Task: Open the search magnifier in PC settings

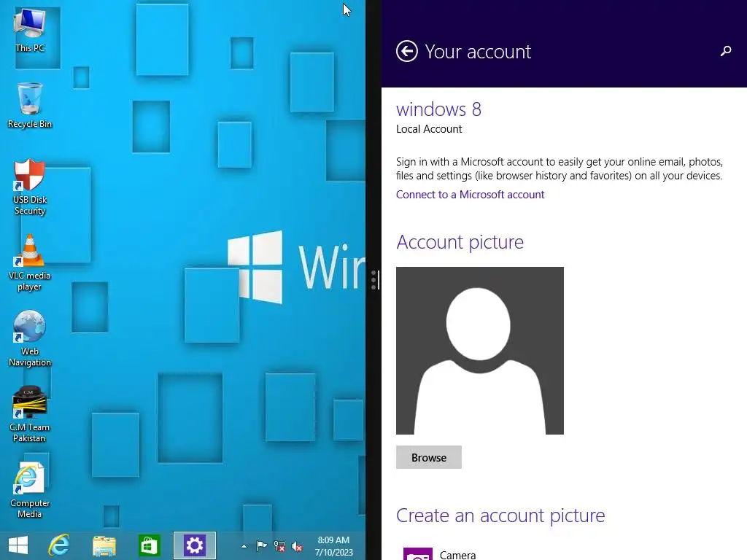Action: pos(726,51)
